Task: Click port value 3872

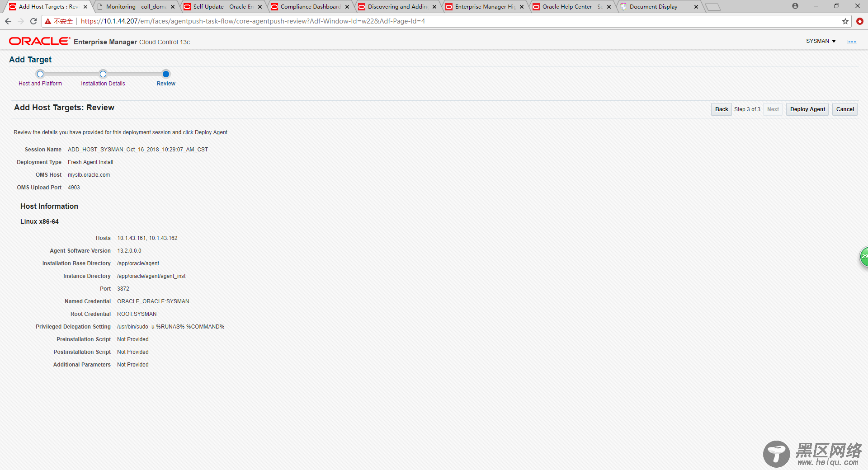Action: coord(123,289)
